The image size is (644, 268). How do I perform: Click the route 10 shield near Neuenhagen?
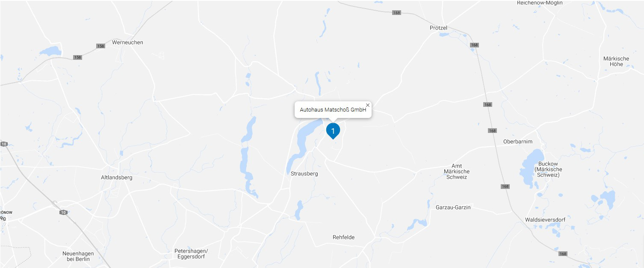(63, 212)
